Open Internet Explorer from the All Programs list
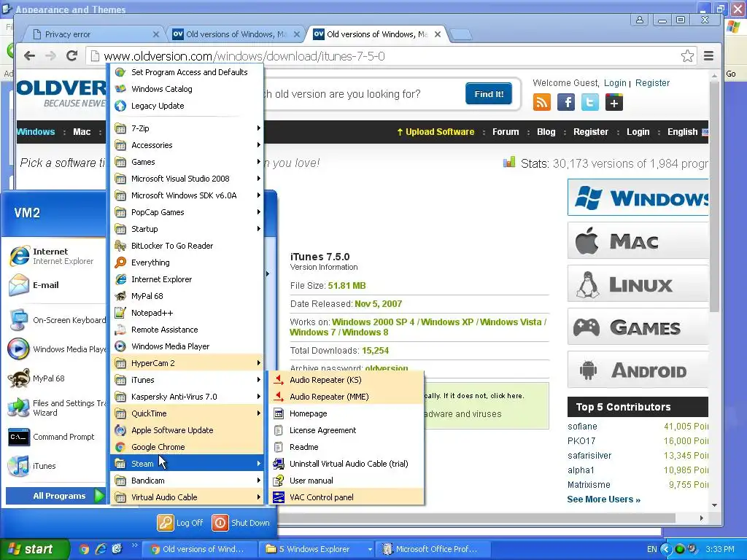747x560 pixels. click(187, 279)
